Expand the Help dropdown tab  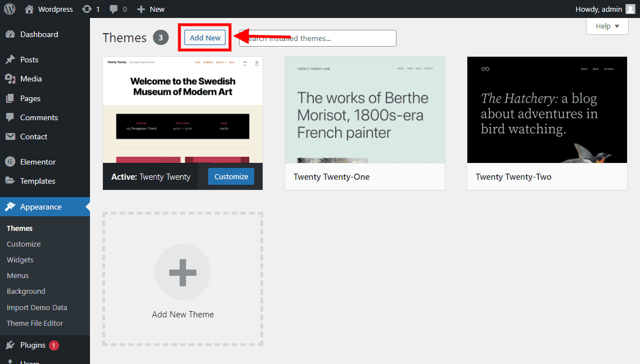click(607, 26)
